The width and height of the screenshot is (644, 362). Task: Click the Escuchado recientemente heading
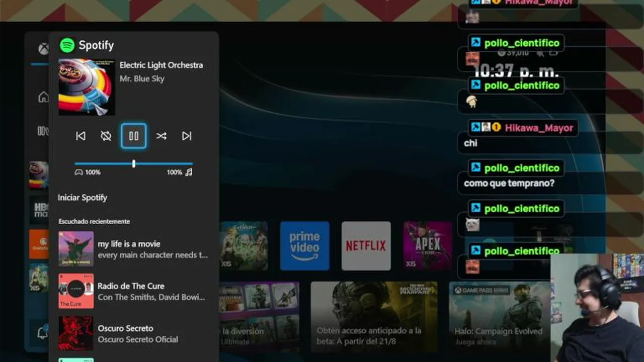94,221
